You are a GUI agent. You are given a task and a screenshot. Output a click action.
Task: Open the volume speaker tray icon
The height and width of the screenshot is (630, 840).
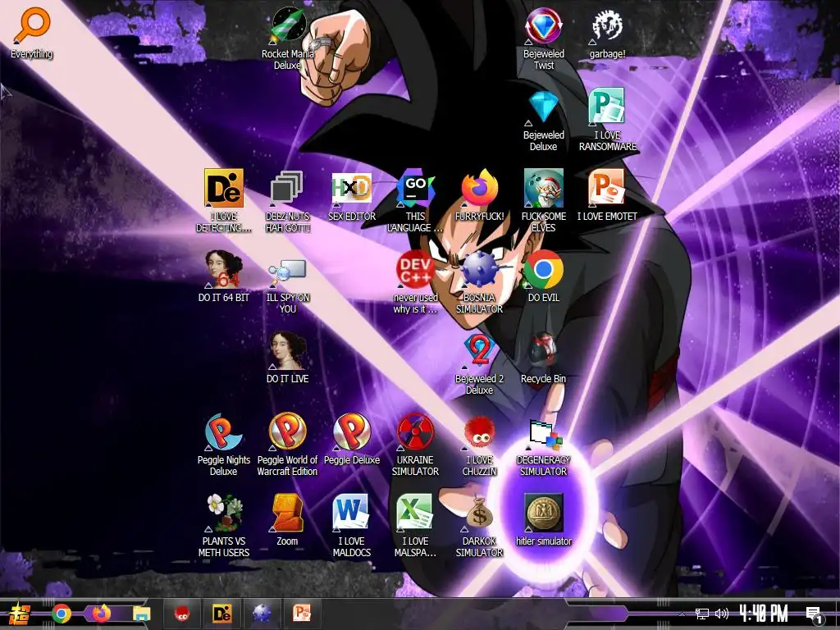(x=722, y=614)
